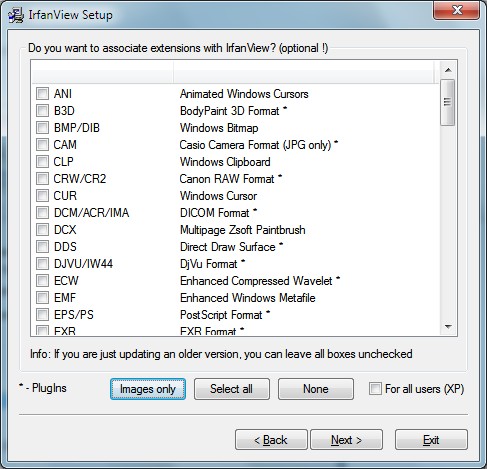Image resolution: width=487 pixels, height=469 pixels.
Task: Check the B3D extension checkbox
Action: (42, 111)
